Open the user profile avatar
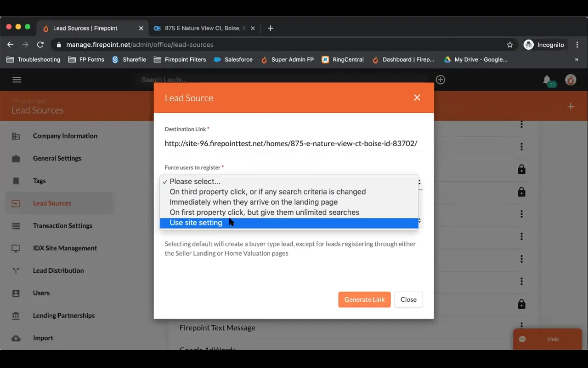This screenshot has width=588, height=368. pos(571,80)
